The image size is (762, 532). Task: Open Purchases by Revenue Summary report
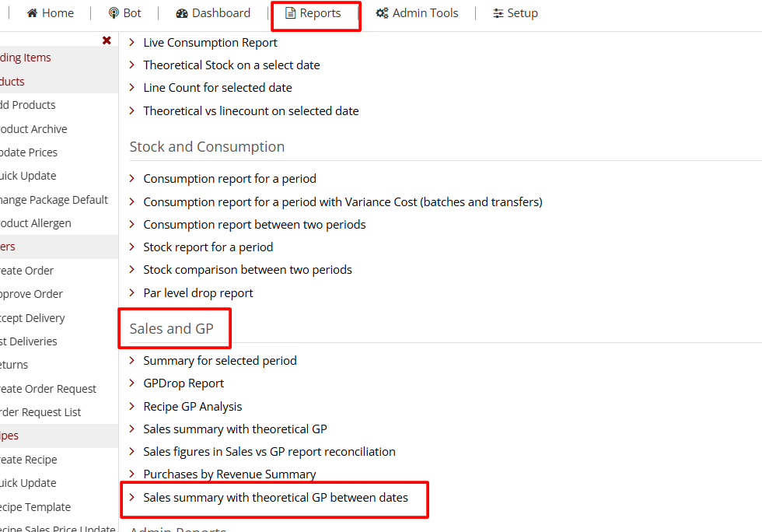[x=229, y=474]
